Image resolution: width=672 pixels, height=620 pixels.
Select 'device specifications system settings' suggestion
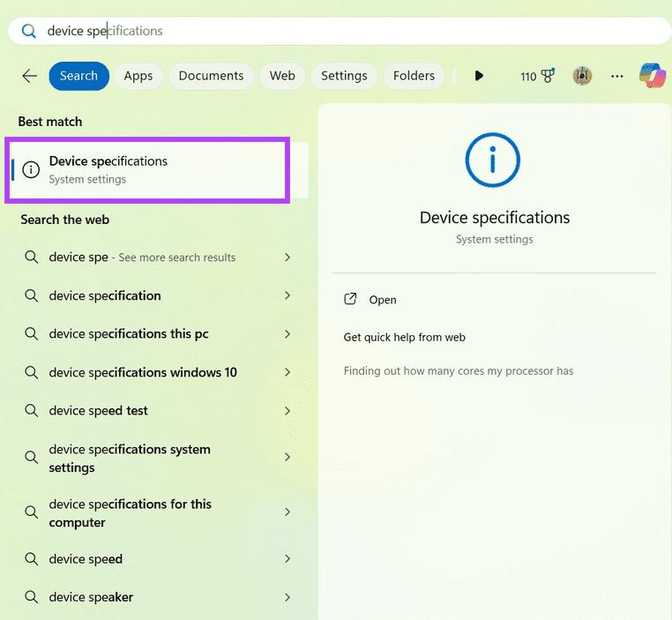(x=130, y=458)
